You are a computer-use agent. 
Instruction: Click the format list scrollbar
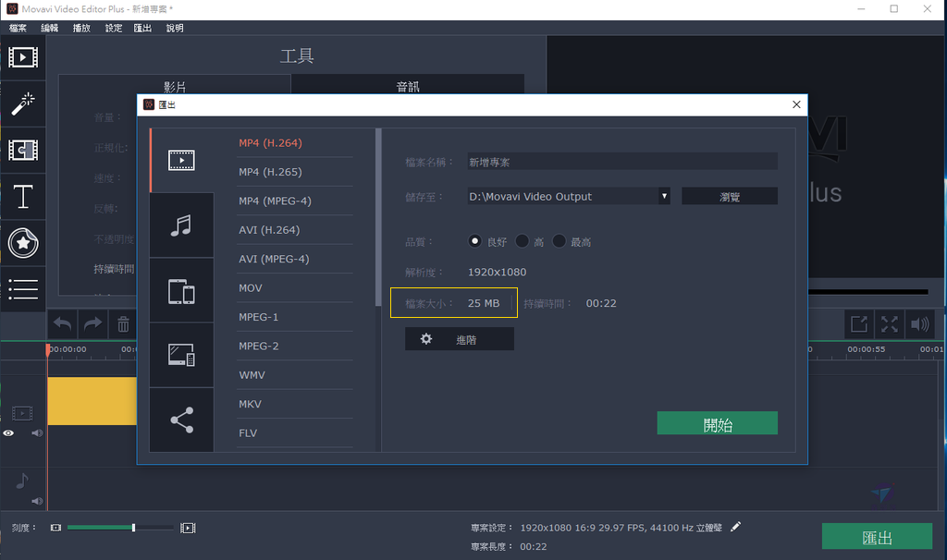[x=378, y=217]
